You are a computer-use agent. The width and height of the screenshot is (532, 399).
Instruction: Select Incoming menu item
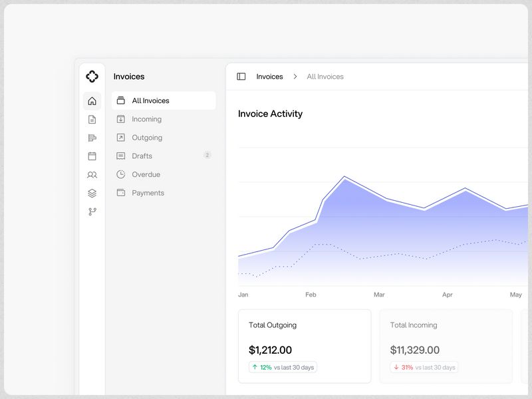(x=164, y=119)
